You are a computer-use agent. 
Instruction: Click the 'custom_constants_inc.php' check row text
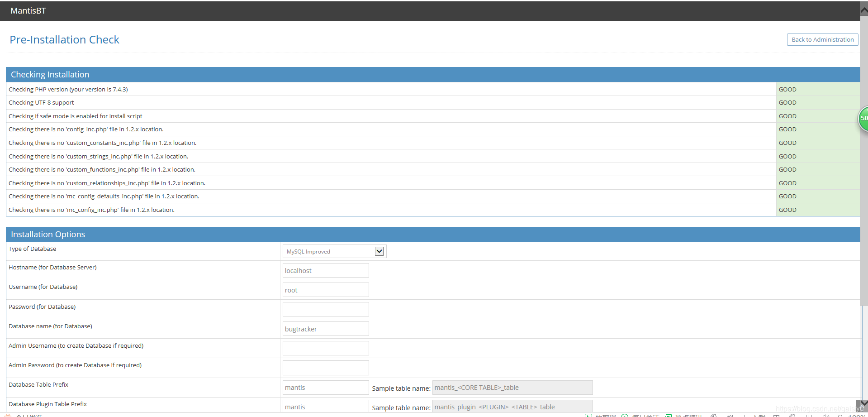tap(103, 143)
